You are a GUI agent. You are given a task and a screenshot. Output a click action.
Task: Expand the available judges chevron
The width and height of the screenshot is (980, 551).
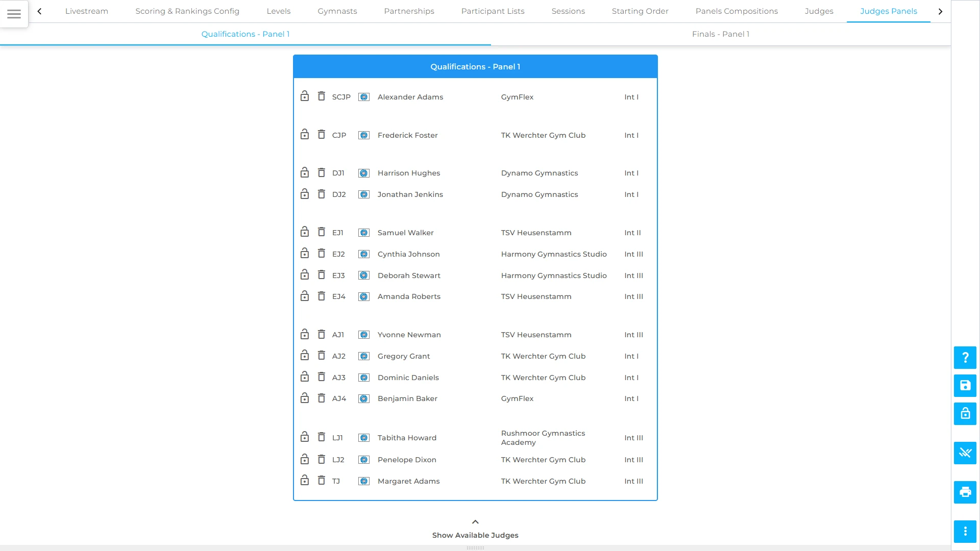click(x=475, y=522)
